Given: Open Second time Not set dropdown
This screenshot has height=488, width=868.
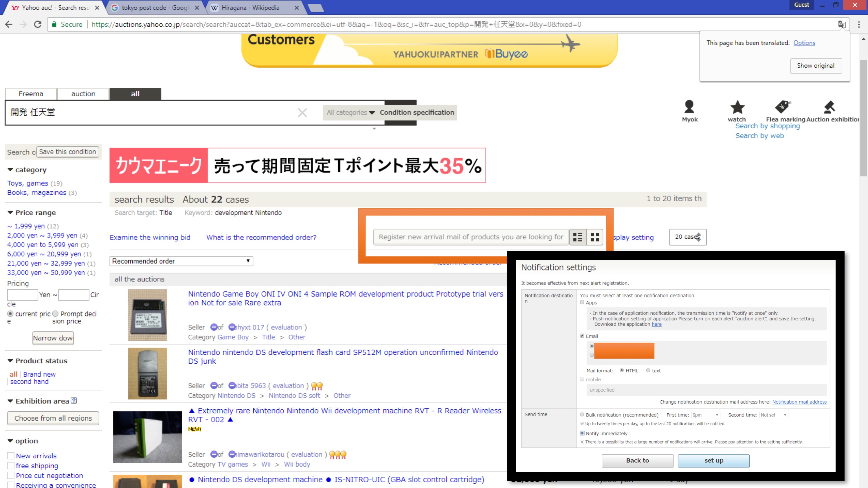Looking at the screenshot, I should 774,415.
